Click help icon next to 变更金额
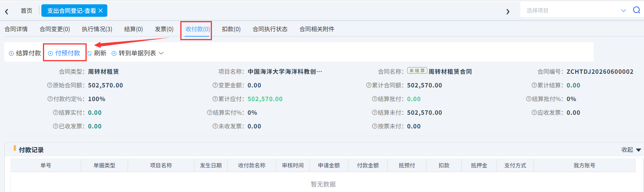This screenshot has width=644, height=192. point(215,85)
